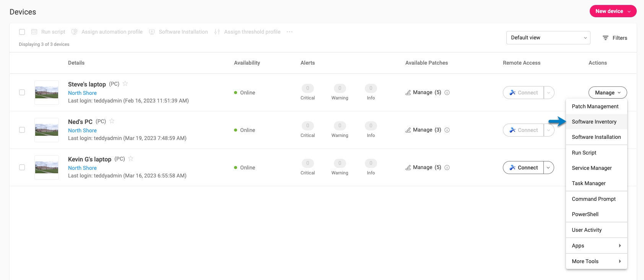Viewport: 644px width, 280px height.
Task: Click the Software Installation toolbar icon
Action: point(152,32)
